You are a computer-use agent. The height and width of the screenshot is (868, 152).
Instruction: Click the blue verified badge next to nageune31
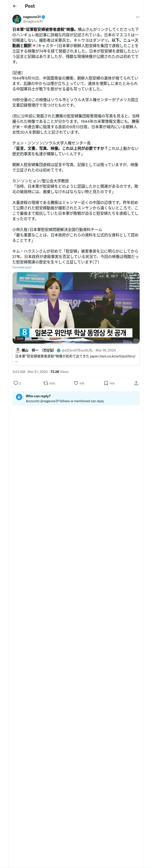tap(43, 17)
